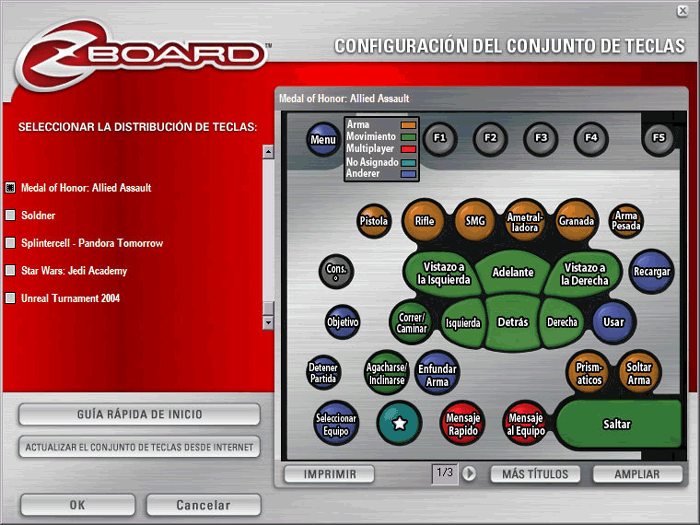Click the Enfundar Arma key

pyautogui.click(x=437, y=374)
